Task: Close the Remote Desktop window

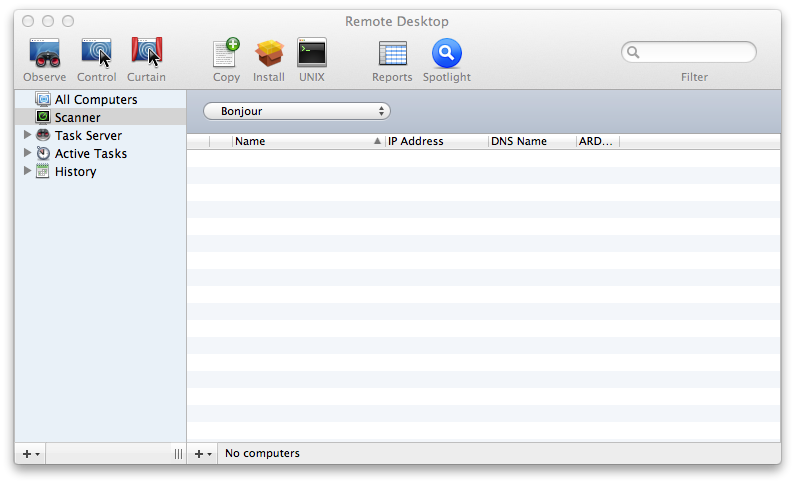Action: [x=28, y=21]
